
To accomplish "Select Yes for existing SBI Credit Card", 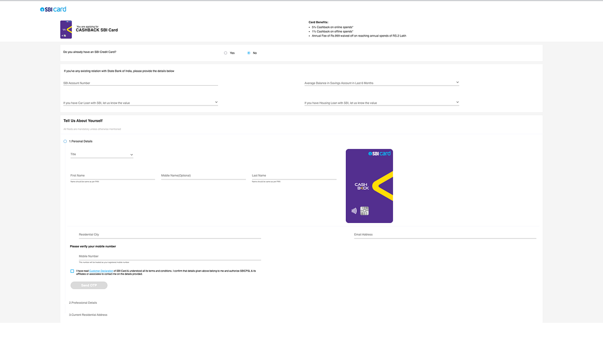I will point(226,53).
